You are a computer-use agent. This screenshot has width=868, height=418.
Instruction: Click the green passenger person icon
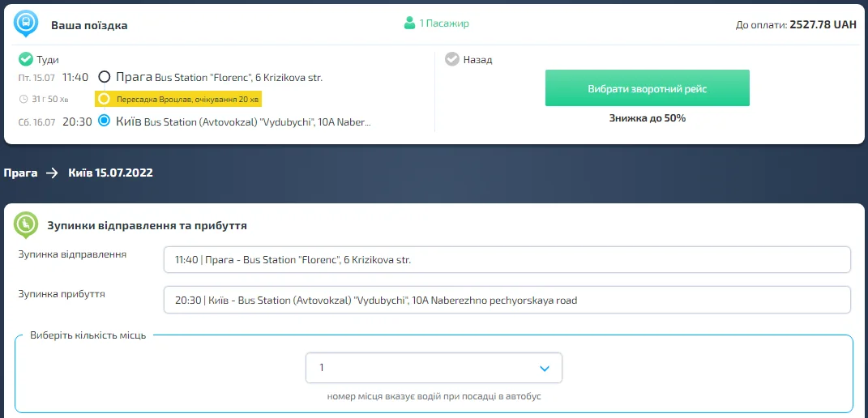(x=409, y=23)
